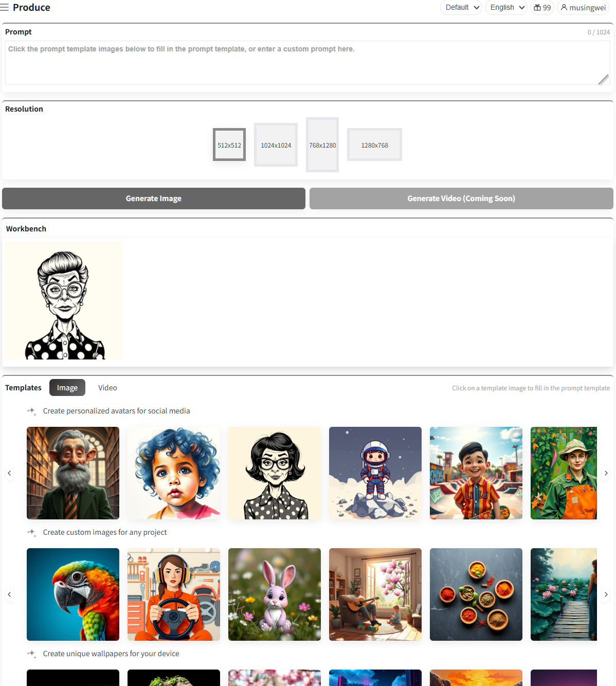Click the custom images row's right arrow

tap(606, 594)
